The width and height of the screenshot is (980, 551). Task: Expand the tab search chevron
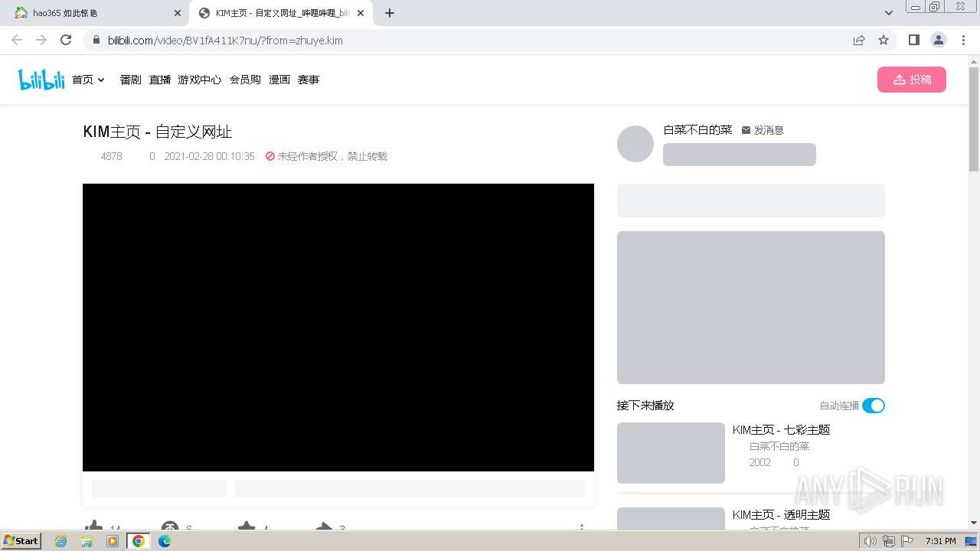pos(889,13)
